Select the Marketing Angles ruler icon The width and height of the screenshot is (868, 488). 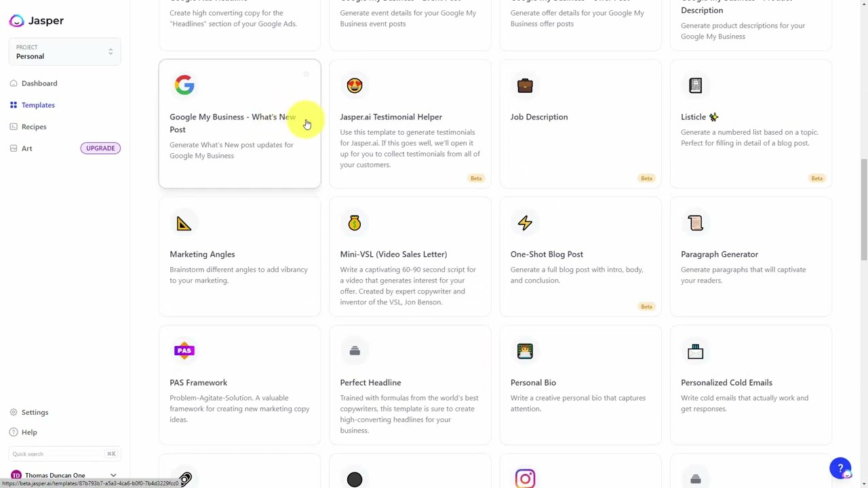tap(184, 223)
